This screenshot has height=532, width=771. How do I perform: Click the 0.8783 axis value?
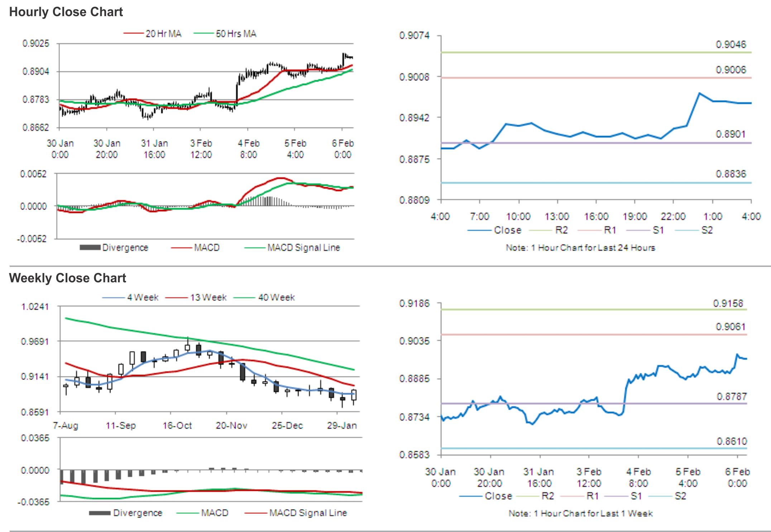36,100
